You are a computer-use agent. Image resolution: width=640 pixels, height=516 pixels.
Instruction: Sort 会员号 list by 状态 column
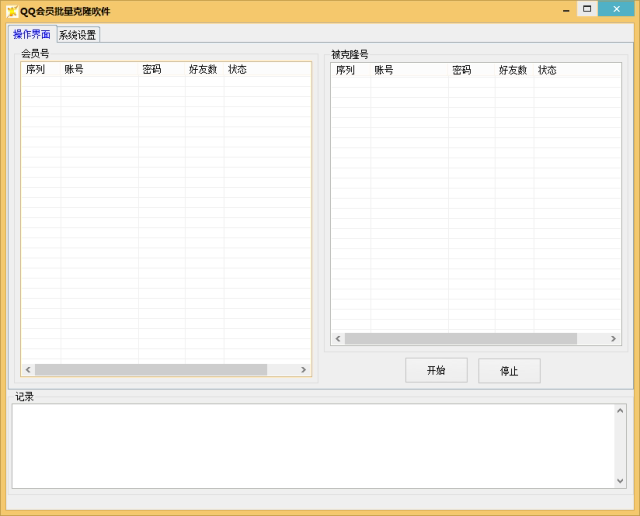267,69
